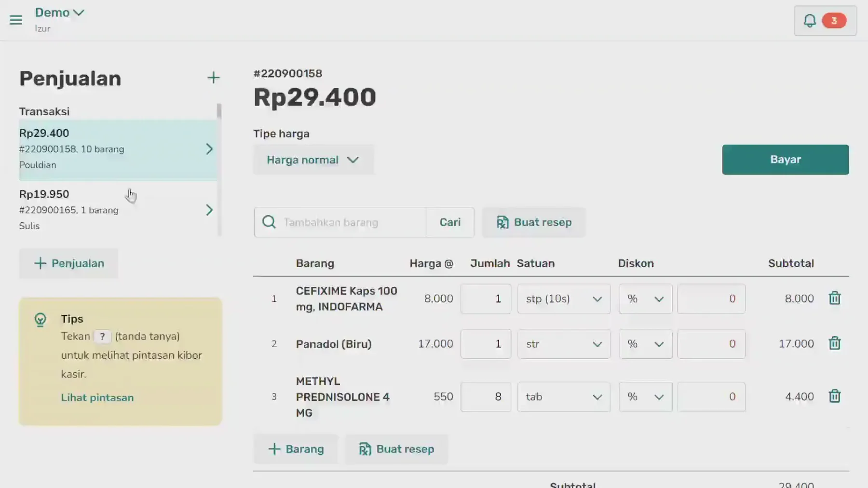
Task: Open the Harga normal price type dropdown
Action: [313, 160]
